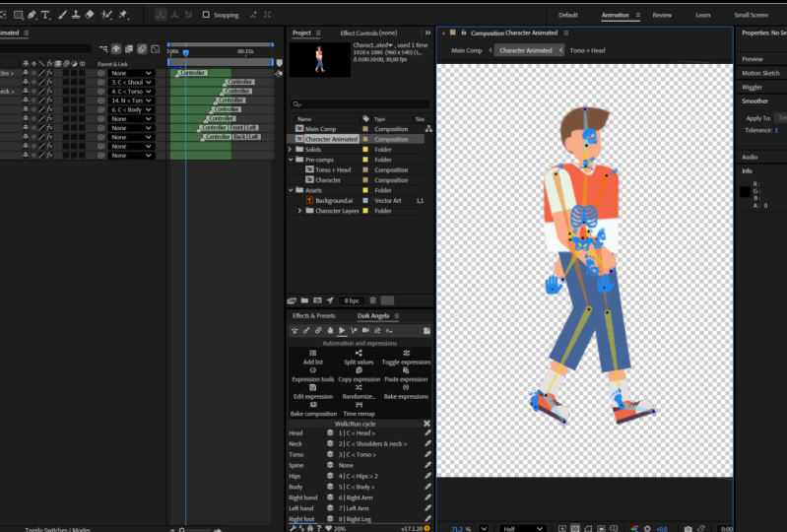This screenshot has height=532, width=787.
Task: Select the Rectangle shape tool
Action: pos(18,15)
